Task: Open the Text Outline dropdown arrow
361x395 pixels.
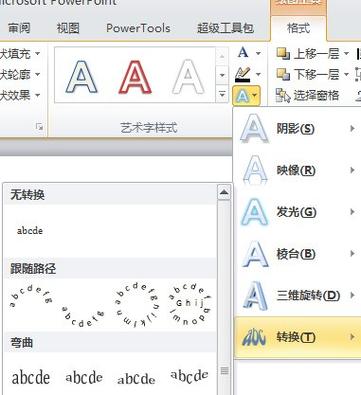Action: pyautogui.click(x=258, y=74)
